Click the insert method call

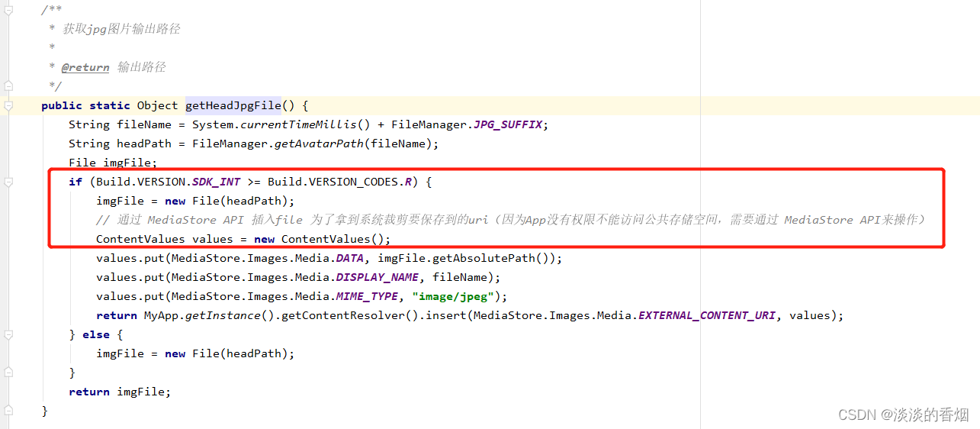pyautogui.click(x=446, y=315)
